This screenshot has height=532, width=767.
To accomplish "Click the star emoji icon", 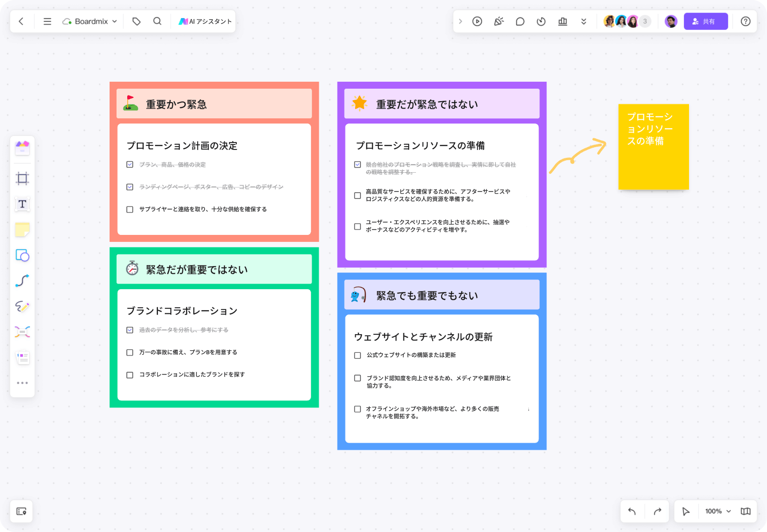I will tap(360, 103).
